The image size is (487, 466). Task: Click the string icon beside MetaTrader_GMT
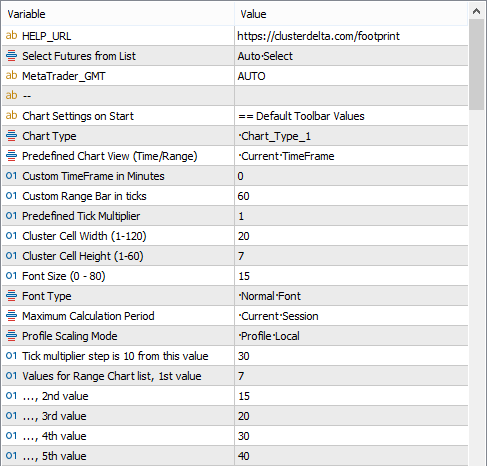pos(11,75)
